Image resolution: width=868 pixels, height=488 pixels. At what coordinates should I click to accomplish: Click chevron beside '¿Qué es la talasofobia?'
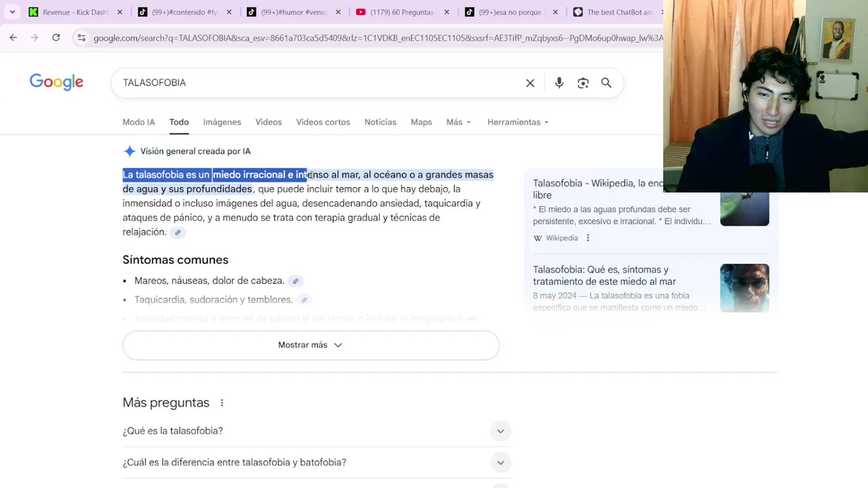pos(500,431)
